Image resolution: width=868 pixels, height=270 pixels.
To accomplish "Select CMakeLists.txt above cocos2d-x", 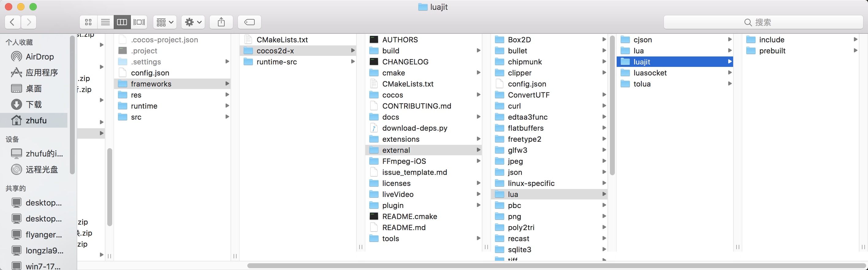I will tap(298, 40).
